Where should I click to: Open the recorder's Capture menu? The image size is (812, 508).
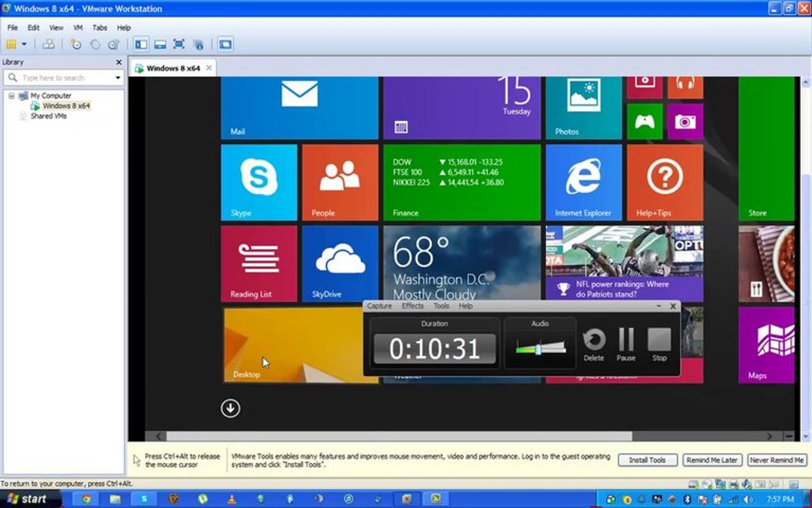coord(379,306)
